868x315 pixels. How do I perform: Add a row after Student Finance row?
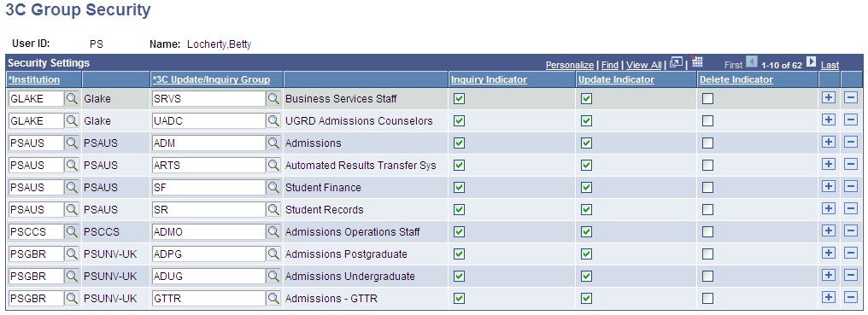[x=828, y=187]
